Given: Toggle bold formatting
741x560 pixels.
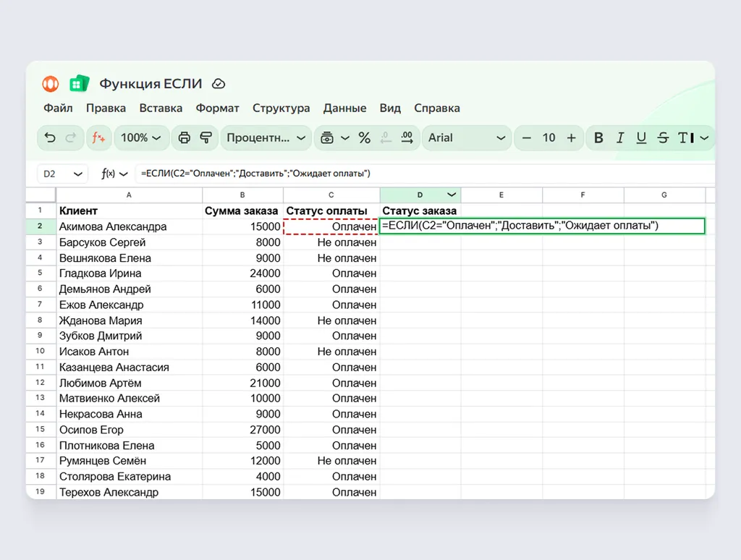Looking at the screenshot, I should 598,137.
